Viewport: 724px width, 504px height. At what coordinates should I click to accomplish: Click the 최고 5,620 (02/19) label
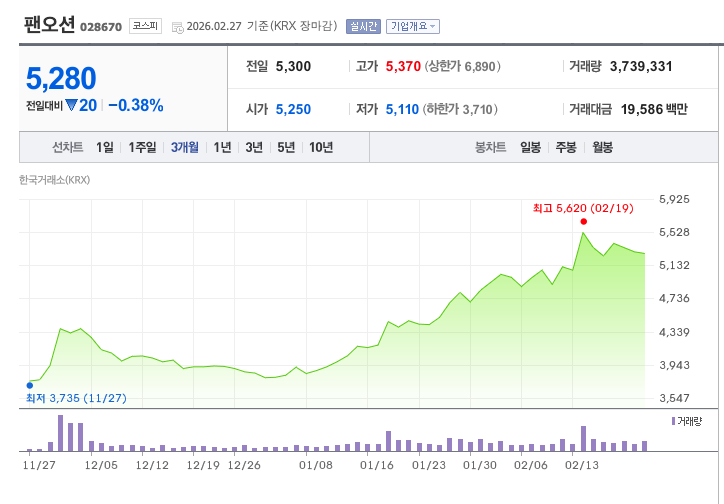coord(583,208)
